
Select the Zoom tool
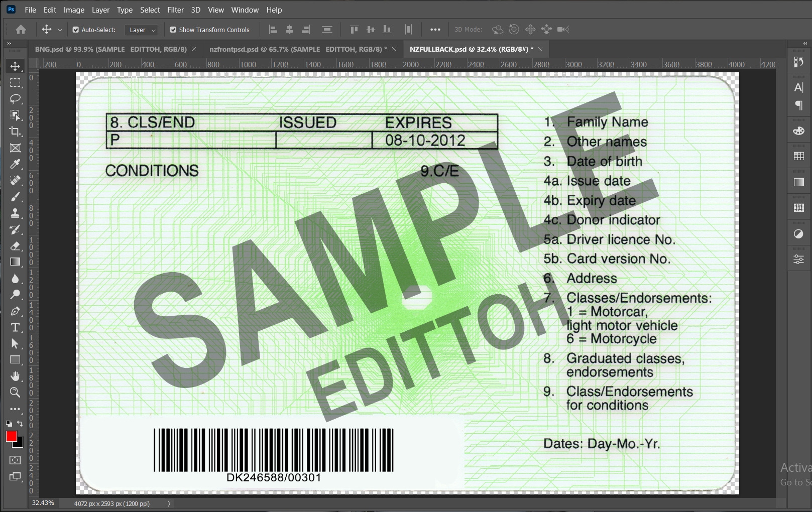(15, 393)
